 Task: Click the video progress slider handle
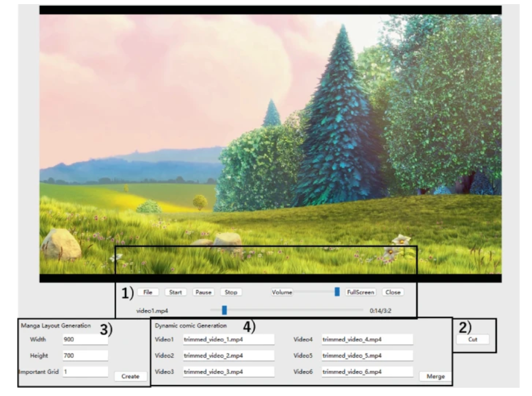(x=224, y=310)
